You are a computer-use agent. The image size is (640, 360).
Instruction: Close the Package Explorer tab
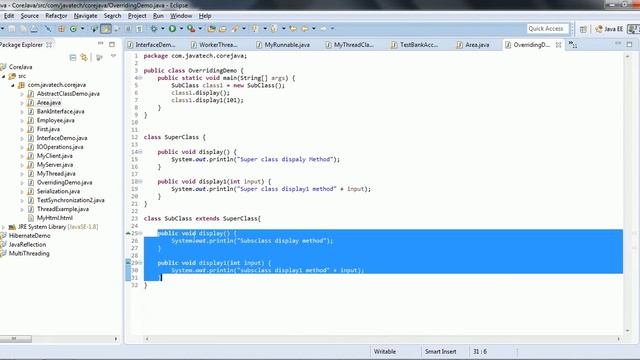coord(49,45)
